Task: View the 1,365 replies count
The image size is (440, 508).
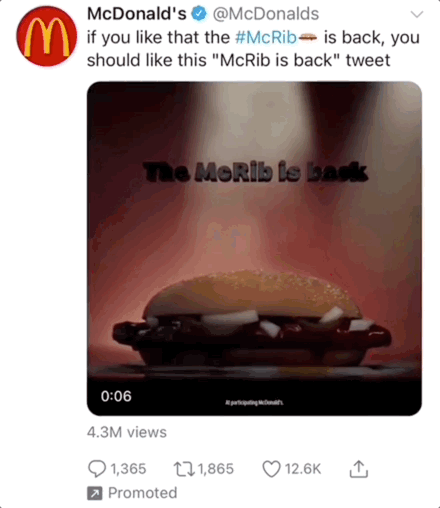Action: point(128,469)
